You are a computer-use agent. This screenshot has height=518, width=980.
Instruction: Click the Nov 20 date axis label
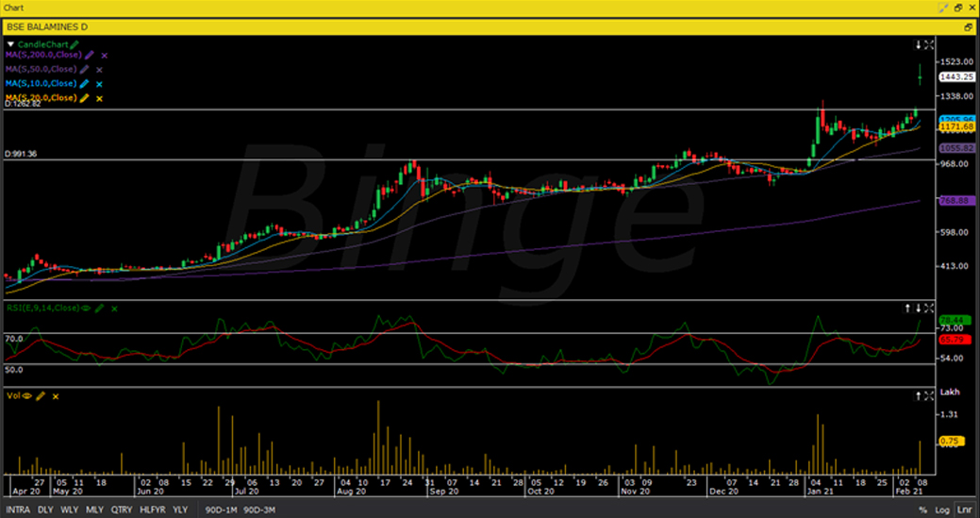(x=635, y=492)
